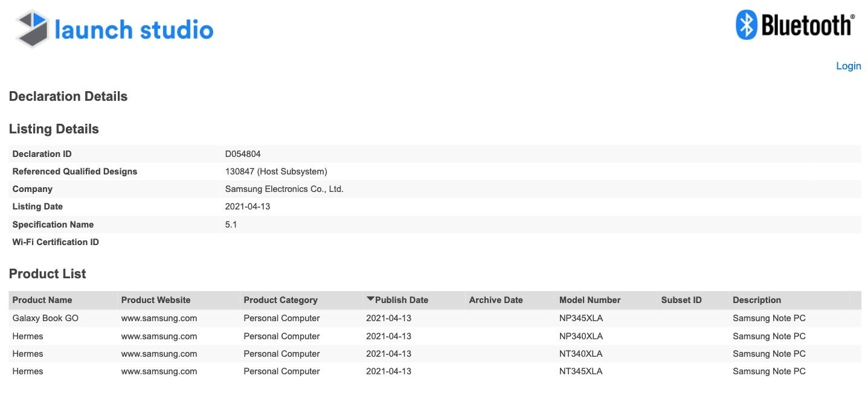The width and height of the screenshot is (868, 396).
Task: Toggle the Publish Date sort arrow
Action: click(x=371, y=299)
